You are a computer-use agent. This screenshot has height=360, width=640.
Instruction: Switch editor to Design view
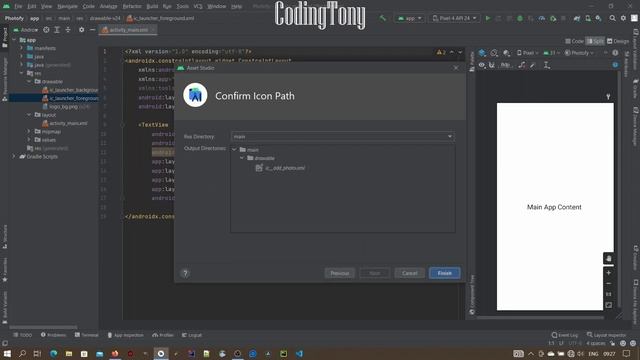pyautogui.click(x=618, y=41)
